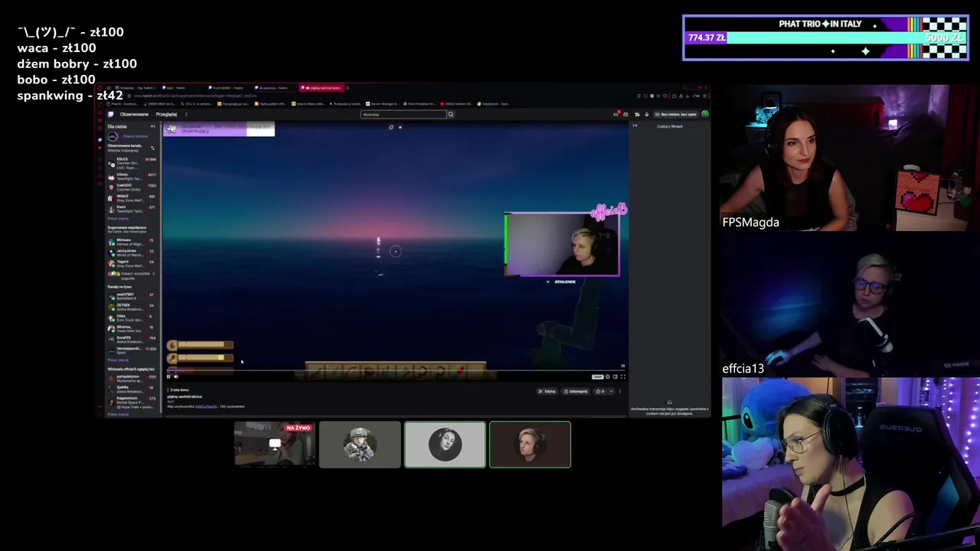
Task: Open the Twitch home logo
Action: pyautogui.click(x=110, y=114)
